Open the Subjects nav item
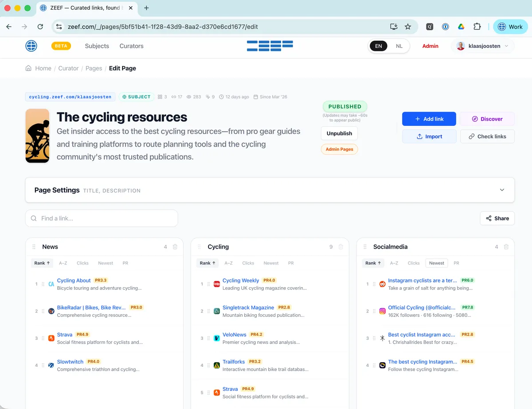 coord(97,46)
